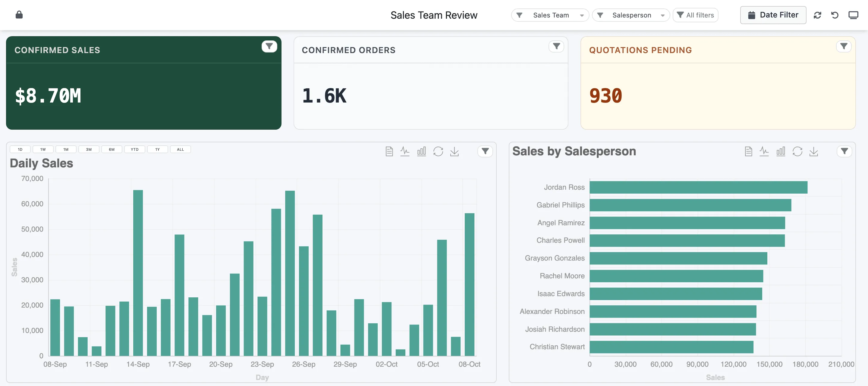Select the 1W range on Daily Sales

(43, 149)
